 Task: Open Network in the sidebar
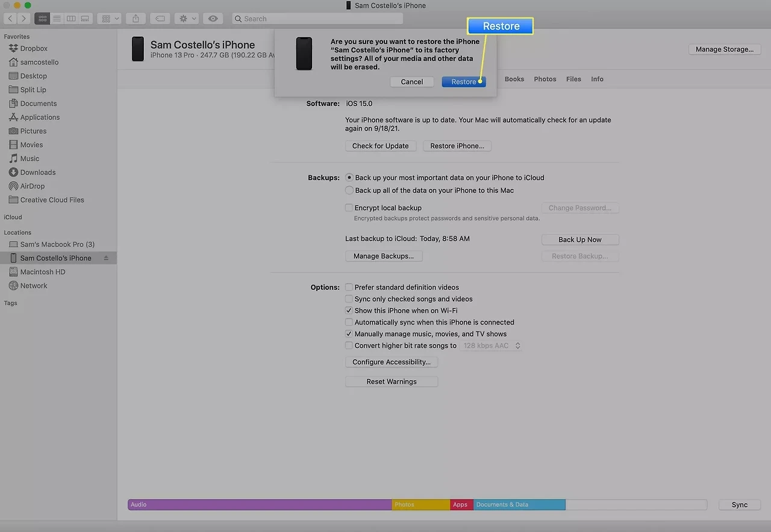(34, 286)
